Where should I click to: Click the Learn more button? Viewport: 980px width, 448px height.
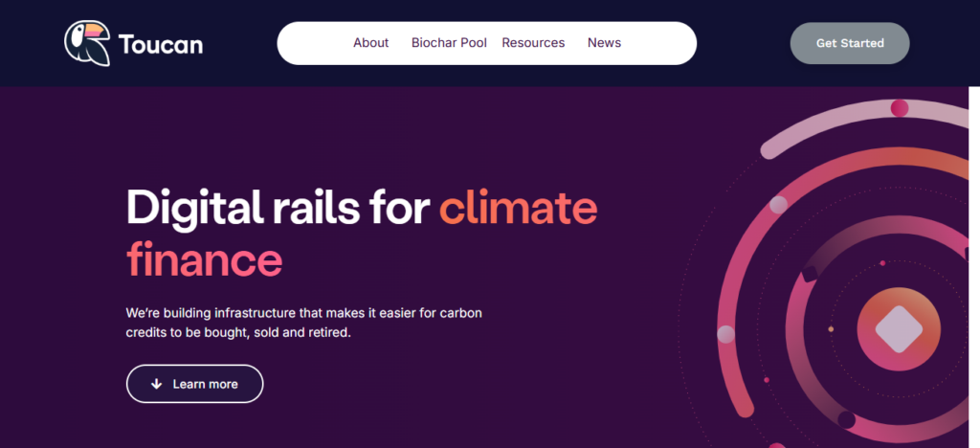coord(194,384)
